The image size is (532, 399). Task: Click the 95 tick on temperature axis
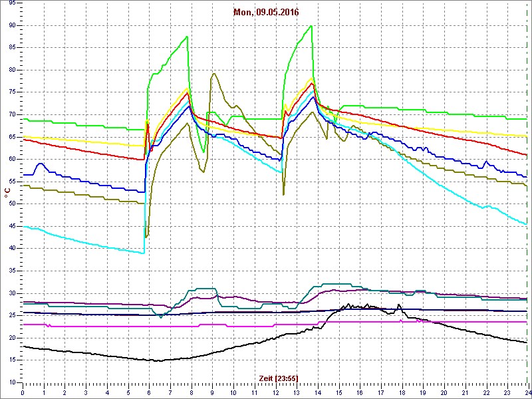pos(11,3)
